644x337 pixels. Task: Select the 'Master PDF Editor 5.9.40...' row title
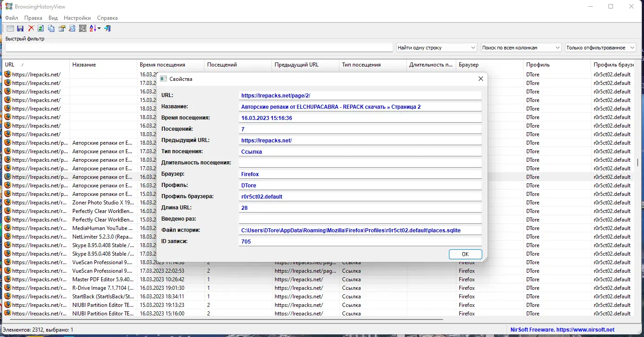tap(103, 279)
